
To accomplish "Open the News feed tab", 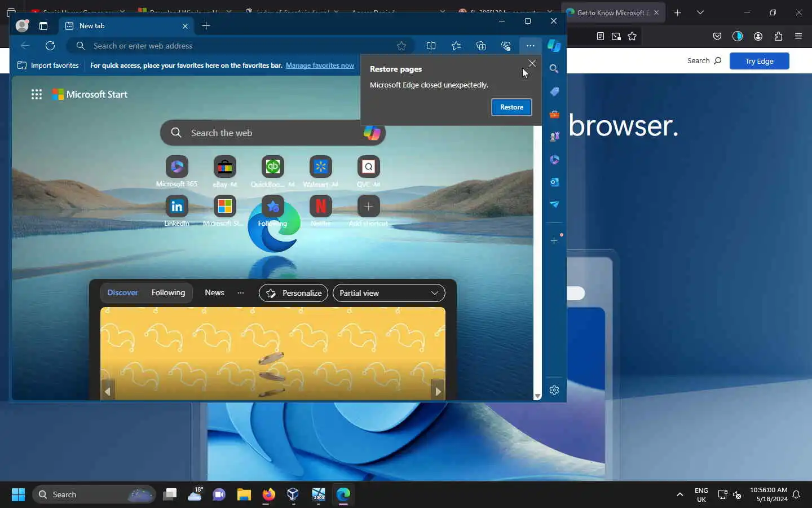I will click(214, 292).
